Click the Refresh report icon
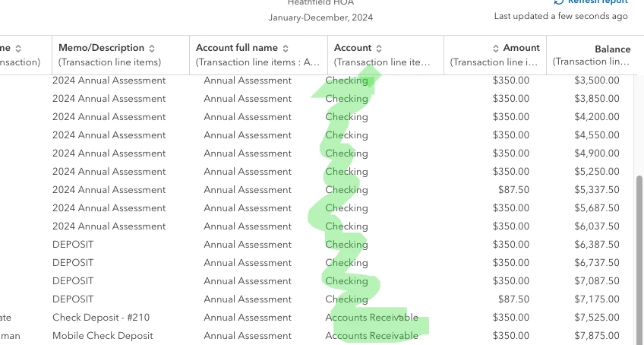 (x=559, y=2)
